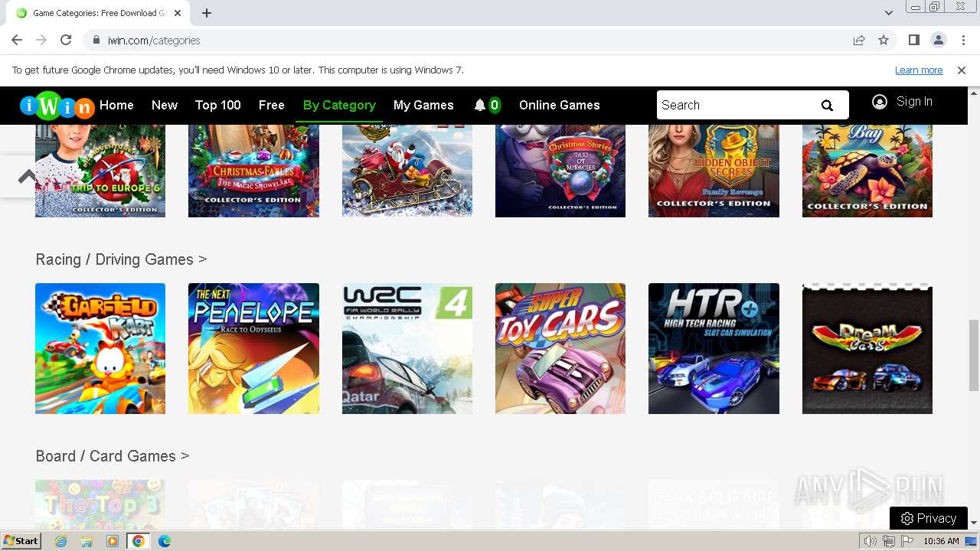This screenshot has width=980, height=551.
Task: Close the Game Categories tab
Action: [178, 13]
